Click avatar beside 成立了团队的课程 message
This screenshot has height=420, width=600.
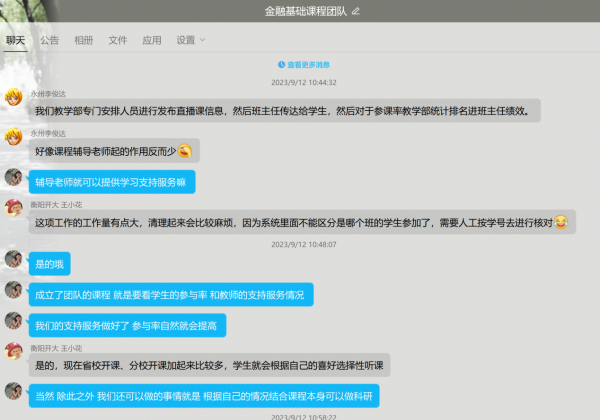(14, 290)
